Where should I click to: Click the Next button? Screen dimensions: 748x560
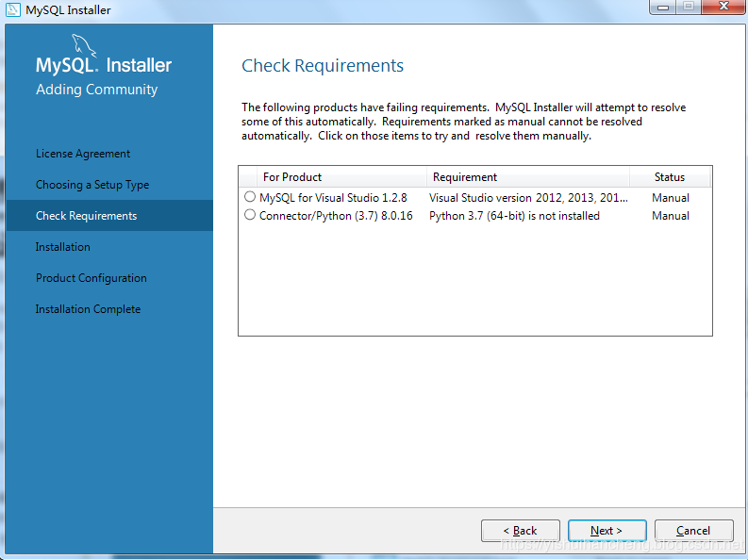click(x=607, y=531)
